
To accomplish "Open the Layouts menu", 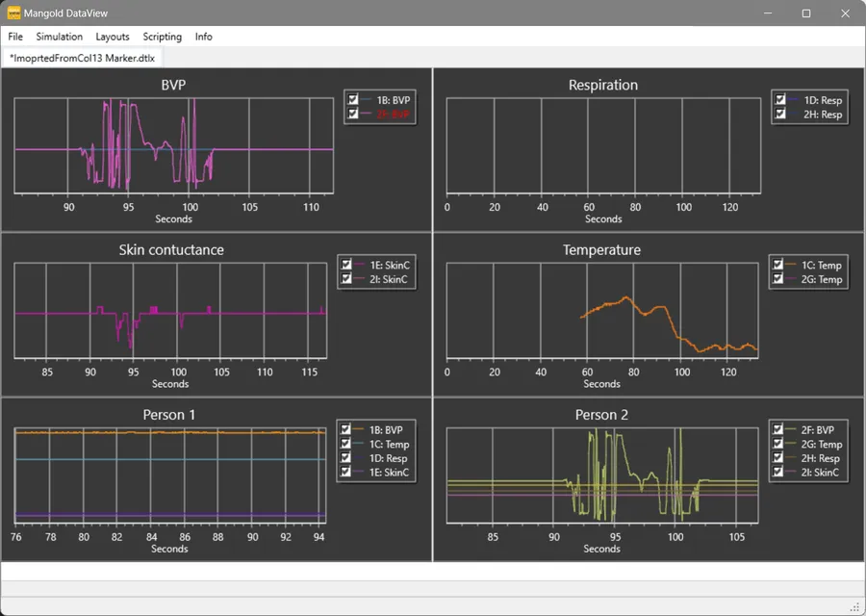I will pyautogui.click(x=112, y=37).
